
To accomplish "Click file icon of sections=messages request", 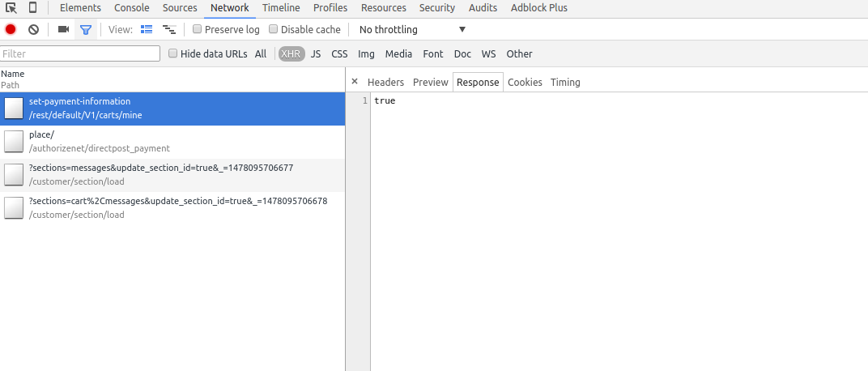I will (x=14, y=175).
